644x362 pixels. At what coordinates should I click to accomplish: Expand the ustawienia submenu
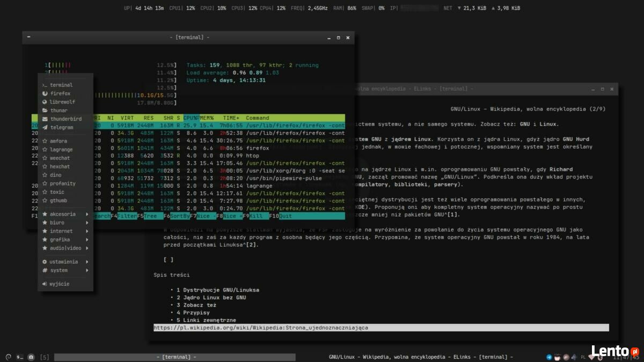click(x=65, y=262)
